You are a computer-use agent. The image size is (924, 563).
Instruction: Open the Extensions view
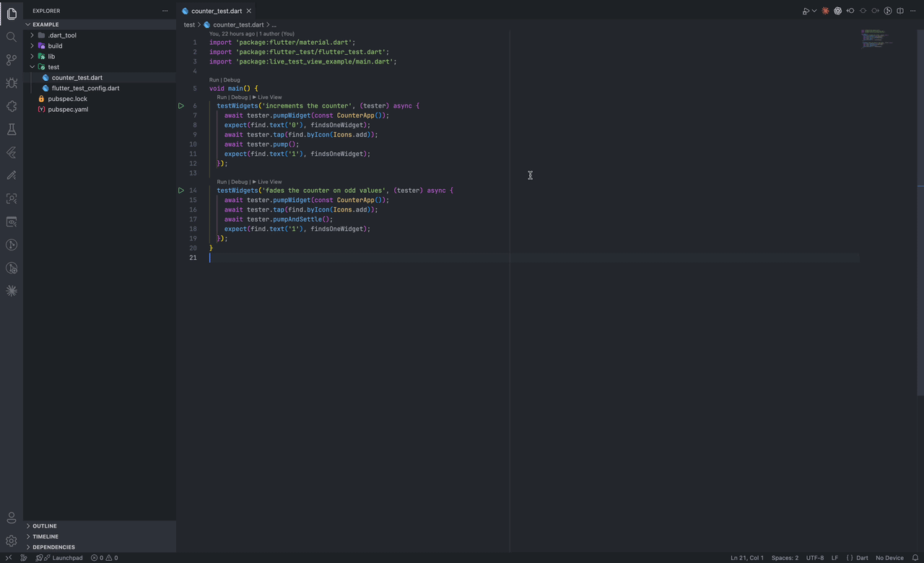click(12, 106)
